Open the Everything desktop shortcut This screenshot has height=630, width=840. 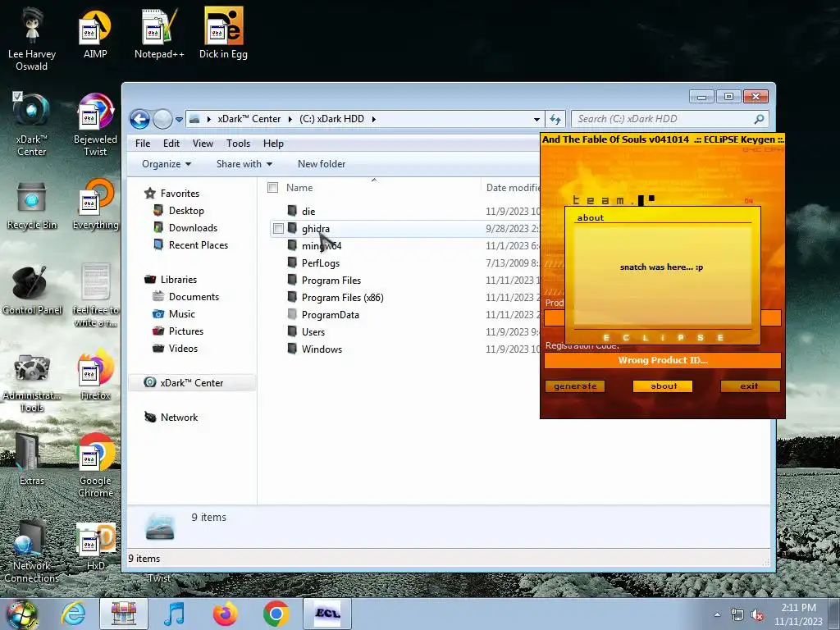[95, 204]
